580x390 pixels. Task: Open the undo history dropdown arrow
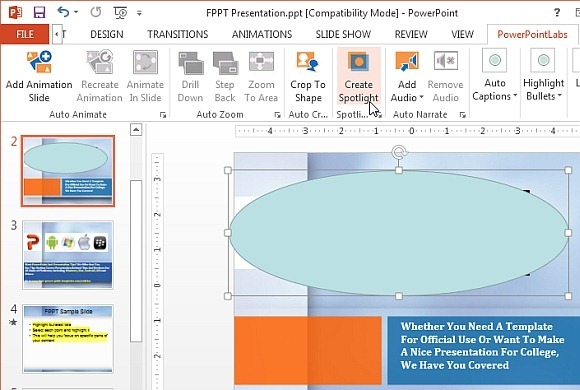point(76,12)
